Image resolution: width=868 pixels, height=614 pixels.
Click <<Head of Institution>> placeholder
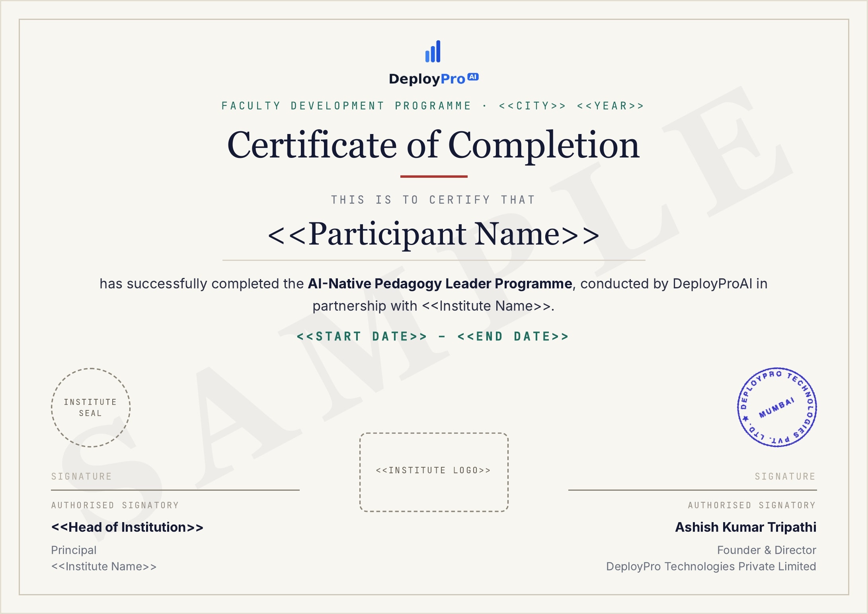coord(127,527)
